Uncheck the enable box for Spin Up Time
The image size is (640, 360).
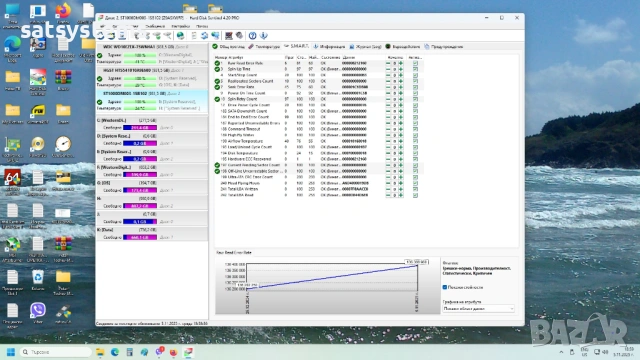[x=415, y=69]
